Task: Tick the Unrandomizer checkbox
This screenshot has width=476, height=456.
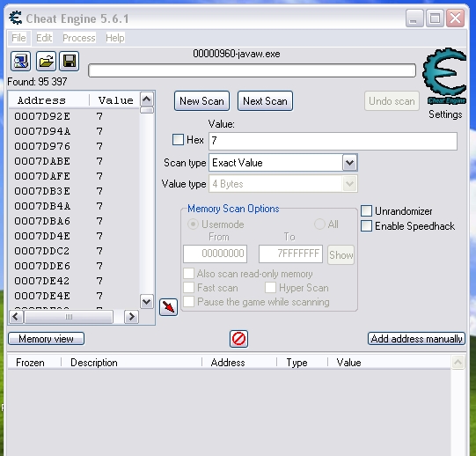Action: pyautogui.click(x=366, y=211)
